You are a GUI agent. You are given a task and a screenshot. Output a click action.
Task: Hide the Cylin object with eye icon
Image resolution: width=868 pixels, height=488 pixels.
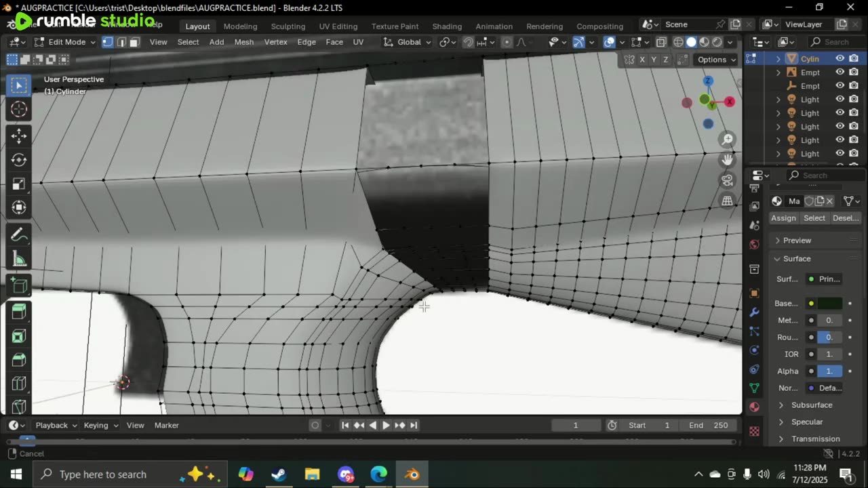click(x=840, y=59)
